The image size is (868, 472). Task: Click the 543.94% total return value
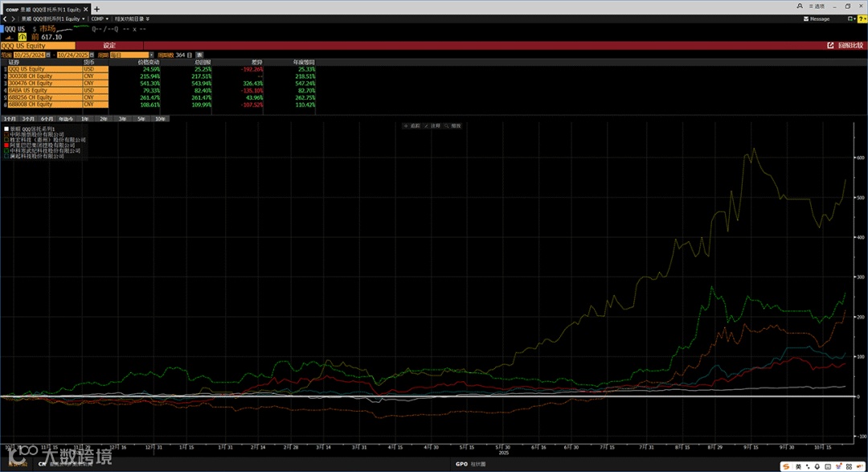coord(202,83)
